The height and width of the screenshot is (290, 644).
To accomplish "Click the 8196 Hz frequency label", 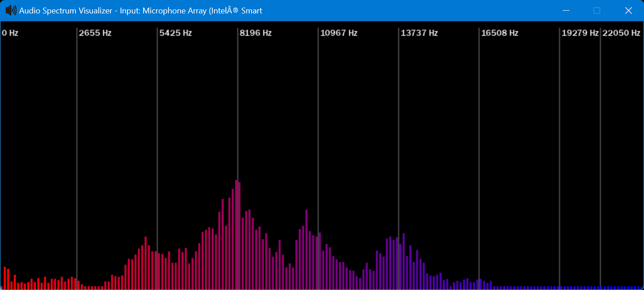I will click(x=256, y=33).
